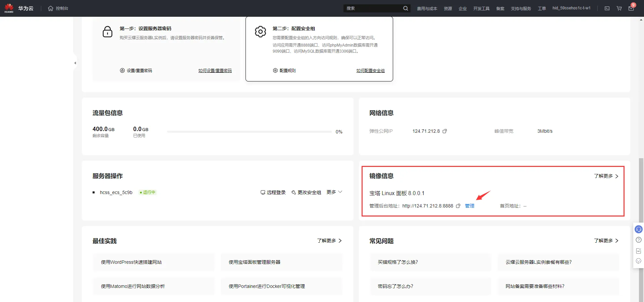
Task: Open the 工单 menu
Action: tap(542, 8)
